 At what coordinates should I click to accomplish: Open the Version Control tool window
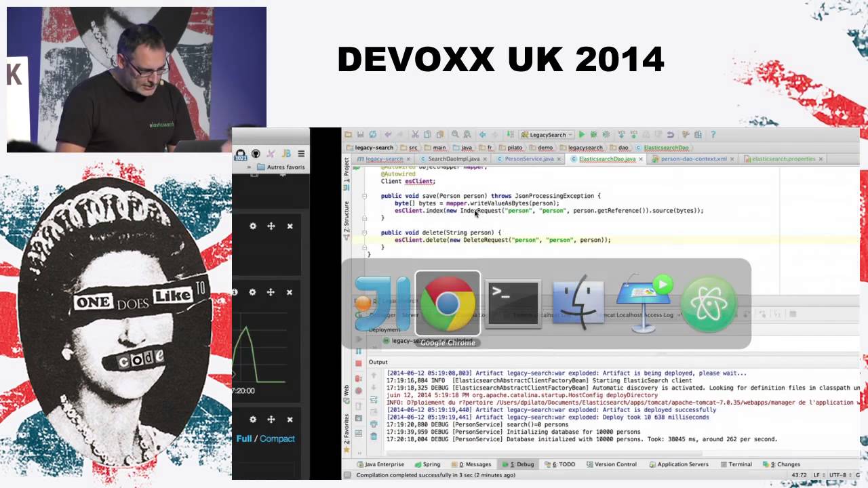611,464
